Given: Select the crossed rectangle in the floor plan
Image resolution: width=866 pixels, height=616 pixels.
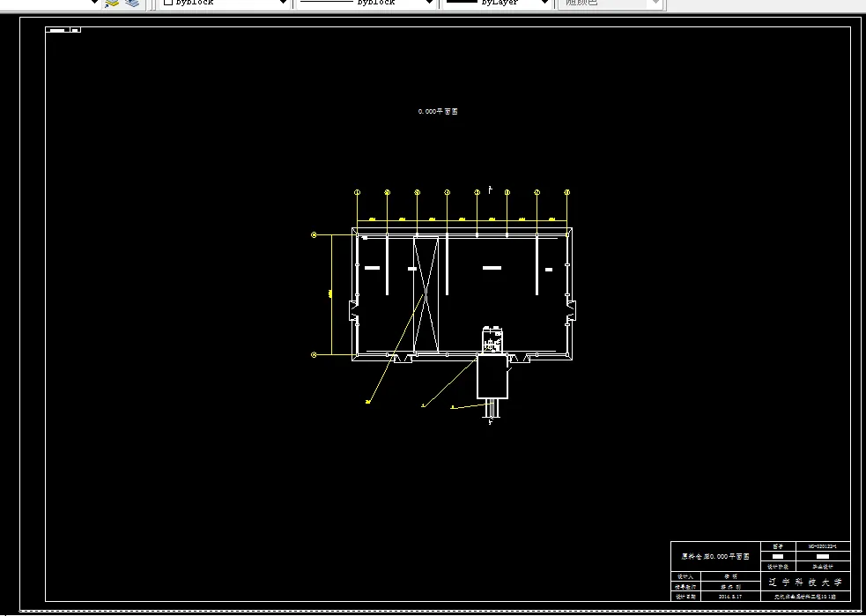Looking at the screenshot, I should point(426,294).
